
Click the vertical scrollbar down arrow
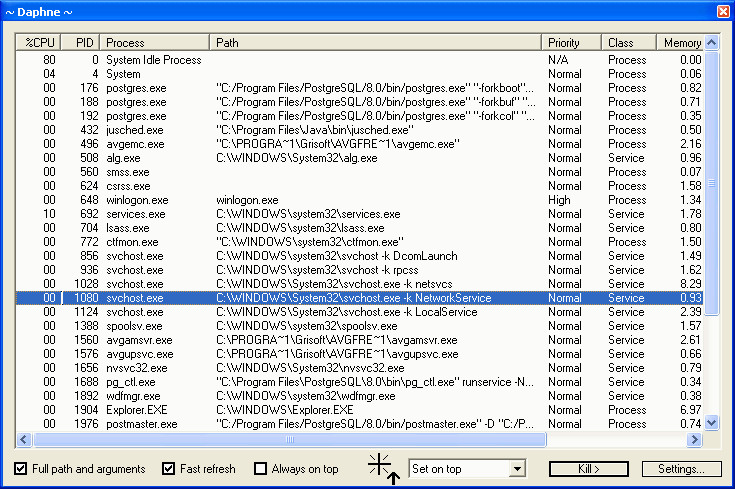712,423
